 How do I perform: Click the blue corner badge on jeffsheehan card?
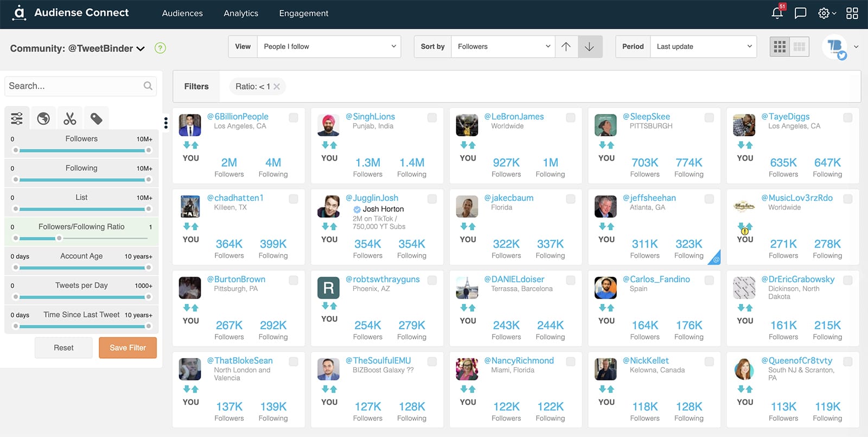click(715, 258)
